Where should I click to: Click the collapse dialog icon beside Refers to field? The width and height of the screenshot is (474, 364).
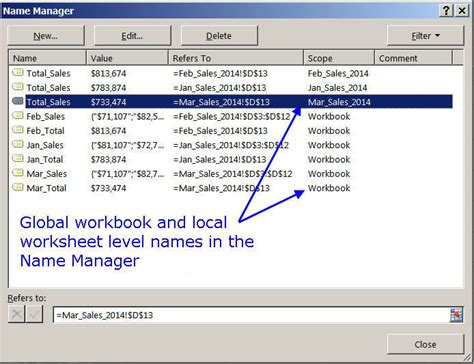point(456,315)
